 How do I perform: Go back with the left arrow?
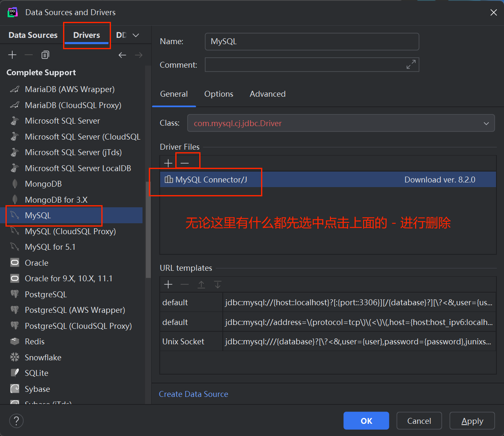tap(122, 55)
